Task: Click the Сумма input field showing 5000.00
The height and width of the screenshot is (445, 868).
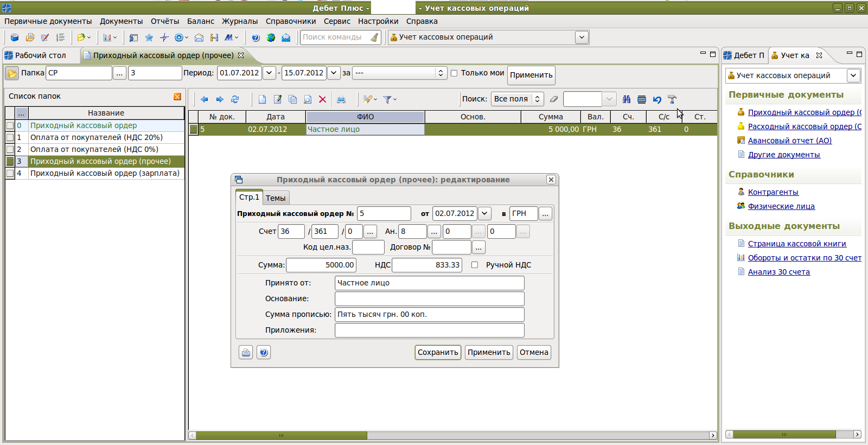Action: coord(321,265)
